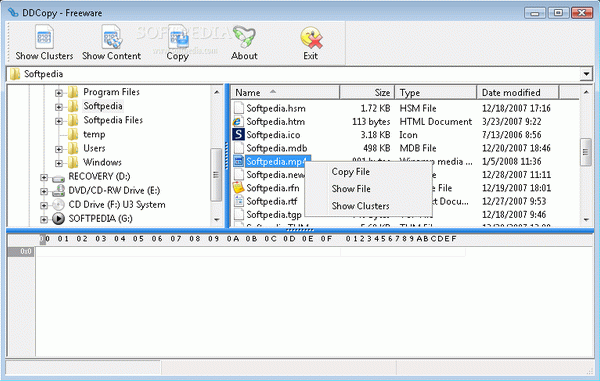Click the DDCopy title bar app icon

[13, 13]
